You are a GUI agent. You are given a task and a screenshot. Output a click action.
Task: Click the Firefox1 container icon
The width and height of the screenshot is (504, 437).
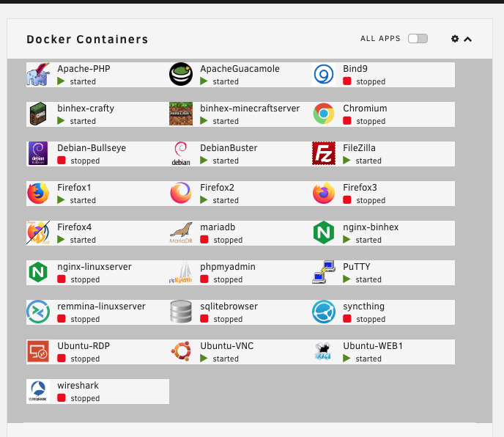[x=38, y=193]
